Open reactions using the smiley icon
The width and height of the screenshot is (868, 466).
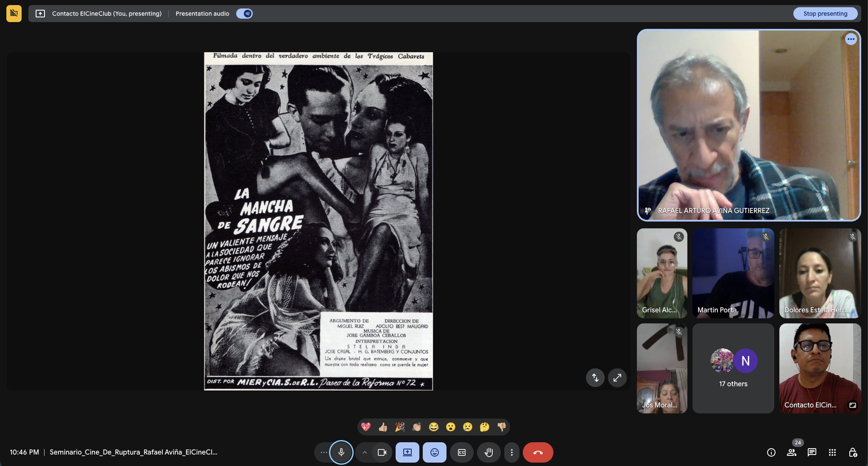[434, 452]
